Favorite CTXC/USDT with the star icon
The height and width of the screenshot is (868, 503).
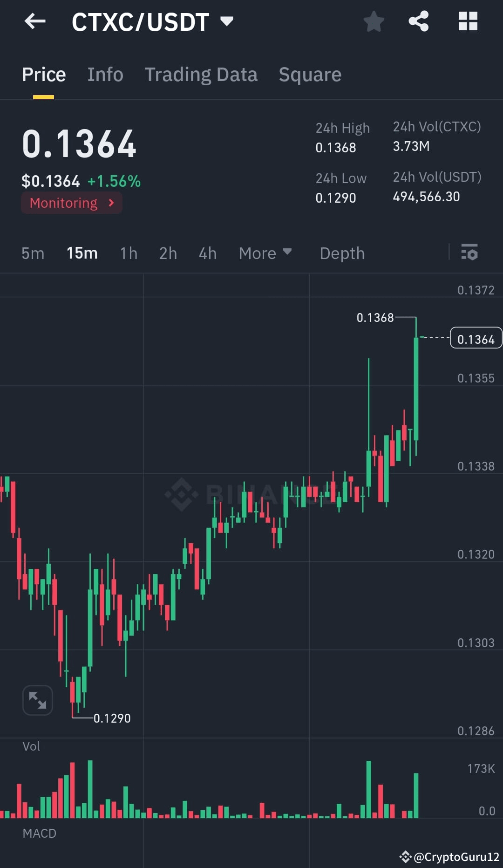click(x=374, y=21)
